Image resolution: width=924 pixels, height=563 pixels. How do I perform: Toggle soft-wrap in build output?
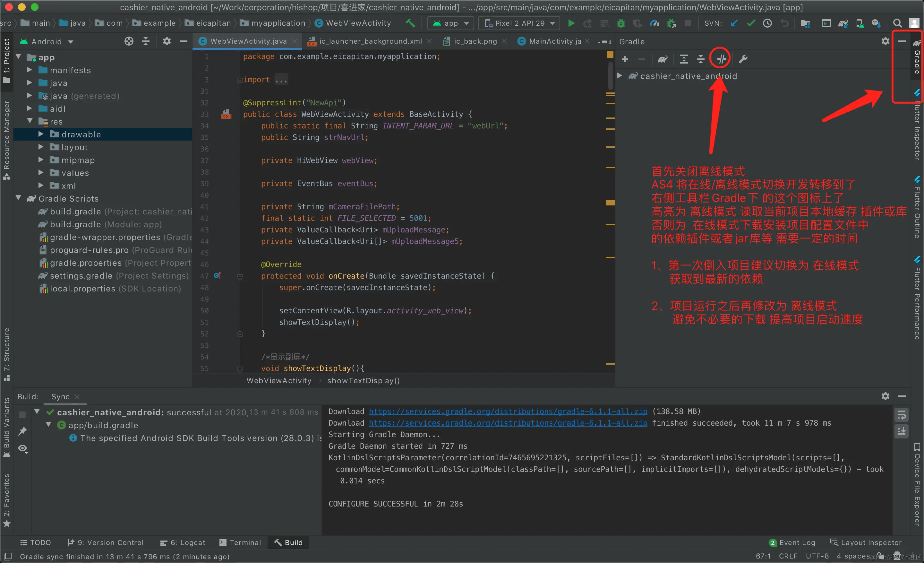(x=902, y=414)
